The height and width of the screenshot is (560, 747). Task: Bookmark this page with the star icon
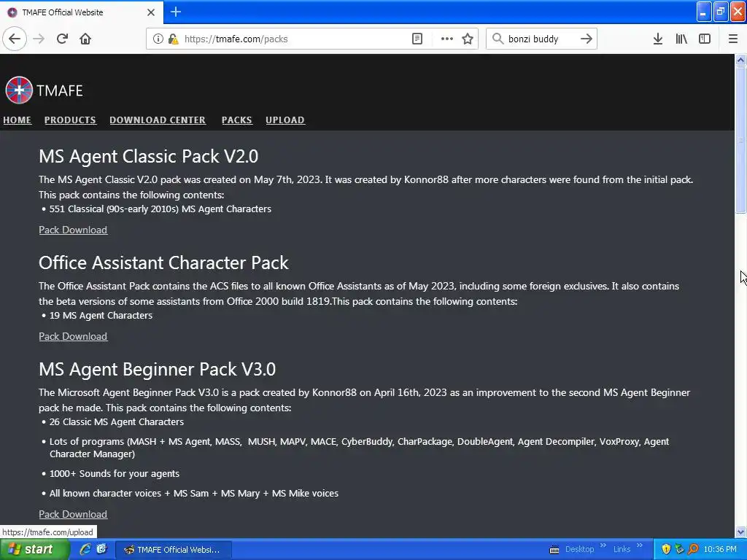tap(468, 39)
